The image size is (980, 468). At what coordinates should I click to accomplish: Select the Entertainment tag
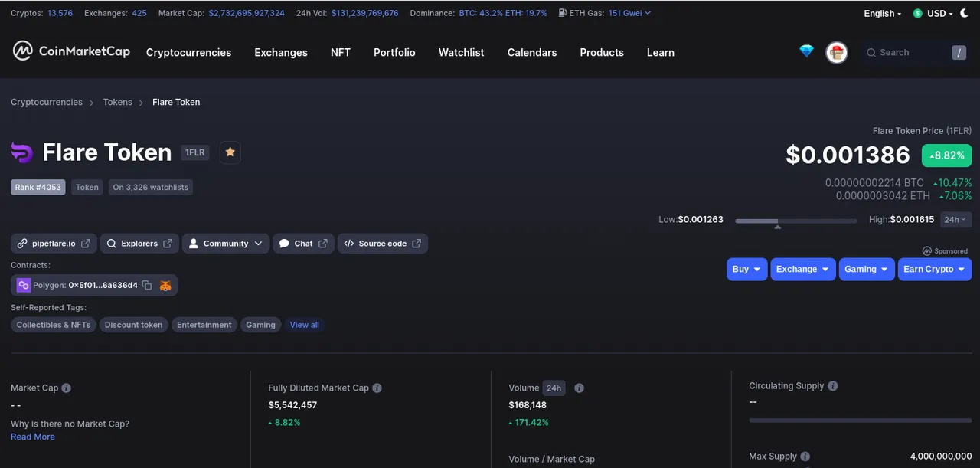pyautogui.click(x=204, y=325)
